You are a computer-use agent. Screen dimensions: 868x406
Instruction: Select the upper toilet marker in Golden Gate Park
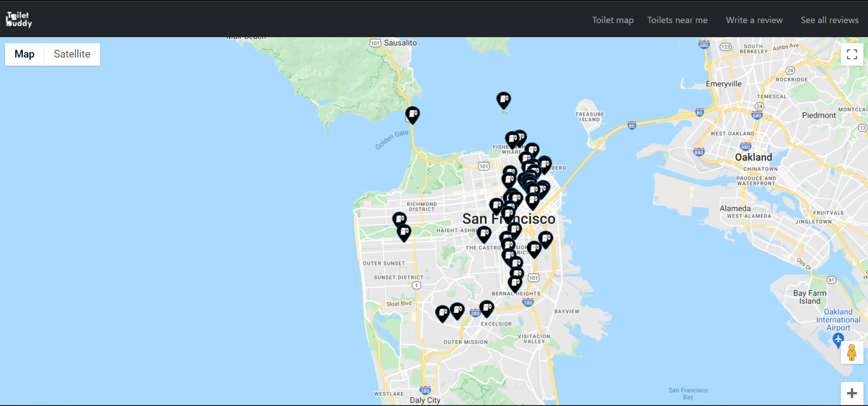[x=400, y=220]
